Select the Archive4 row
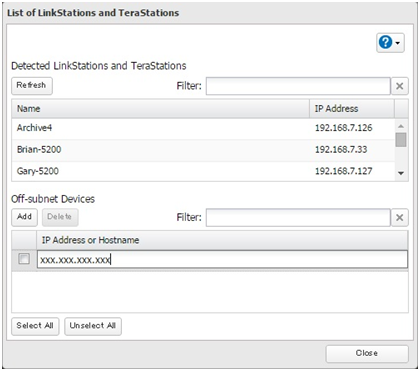 click(x=203, y=128)
